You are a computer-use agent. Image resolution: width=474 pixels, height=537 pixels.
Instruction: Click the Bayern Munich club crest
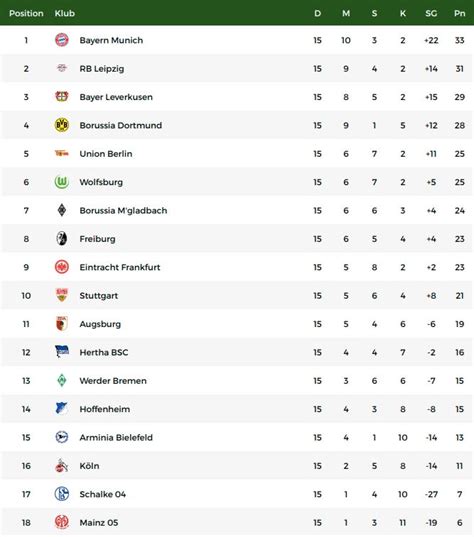[62, 40]
